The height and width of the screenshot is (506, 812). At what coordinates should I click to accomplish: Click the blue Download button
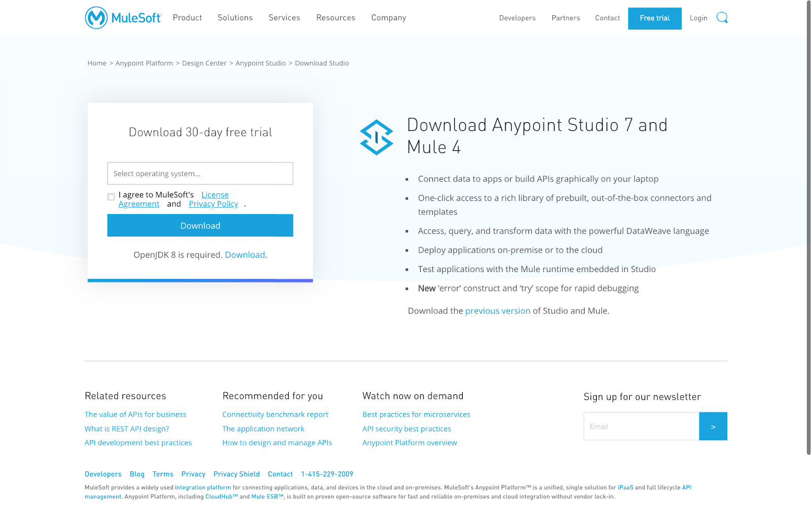pos(200,225)
